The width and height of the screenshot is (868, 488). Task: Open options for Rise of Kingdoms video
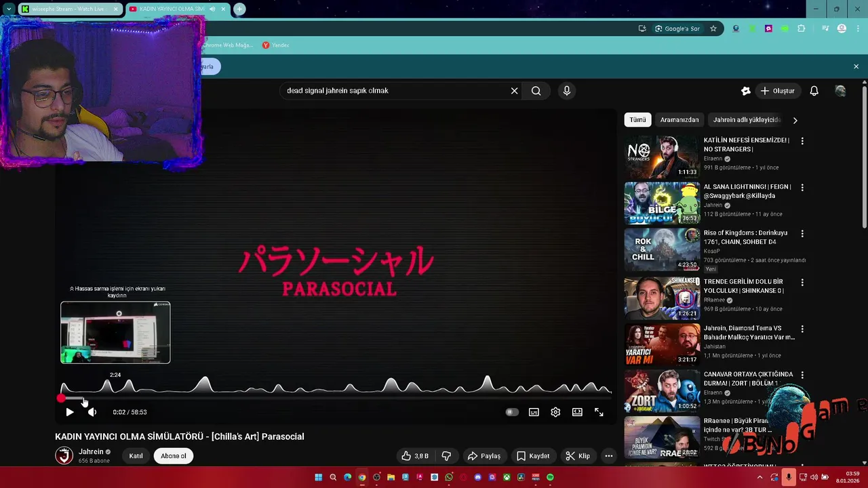tap(802, 233)
